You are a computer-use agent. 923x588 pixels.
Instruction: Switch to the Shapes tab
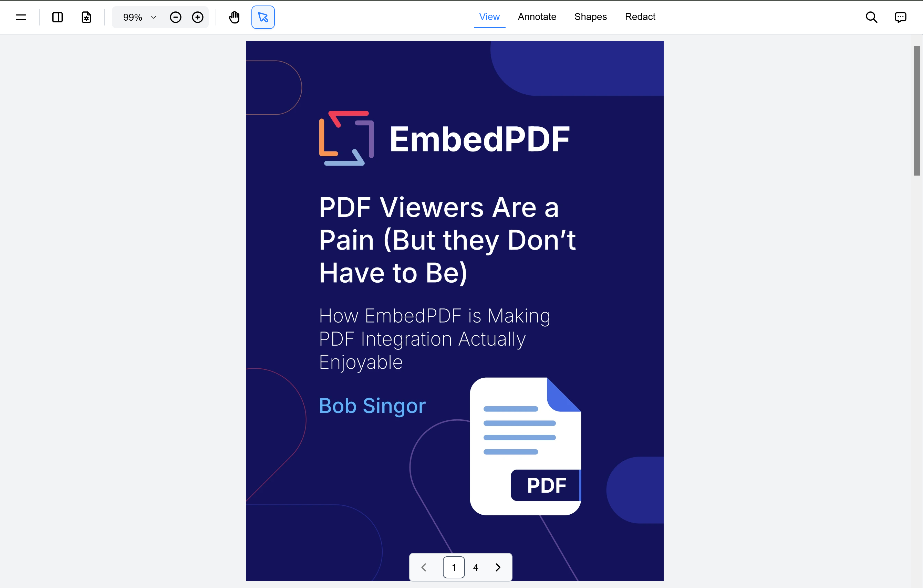pos(590,17)
